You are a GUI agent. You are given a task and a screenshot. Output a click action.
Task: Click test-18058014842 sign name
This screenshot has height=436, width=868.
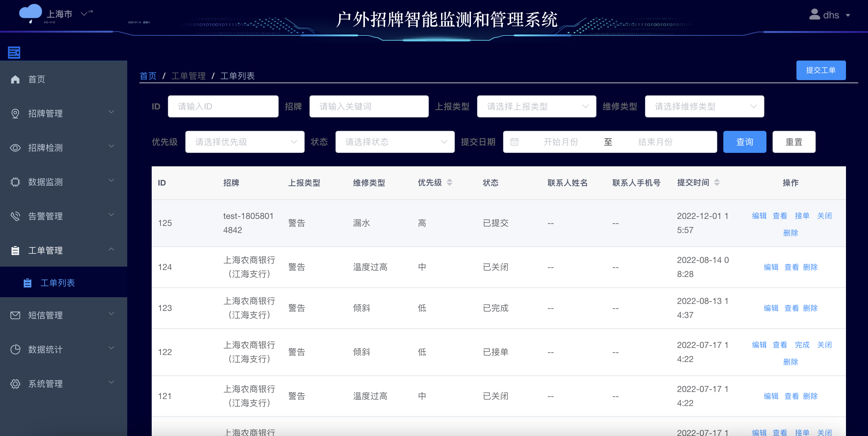(x=248, y=223)
